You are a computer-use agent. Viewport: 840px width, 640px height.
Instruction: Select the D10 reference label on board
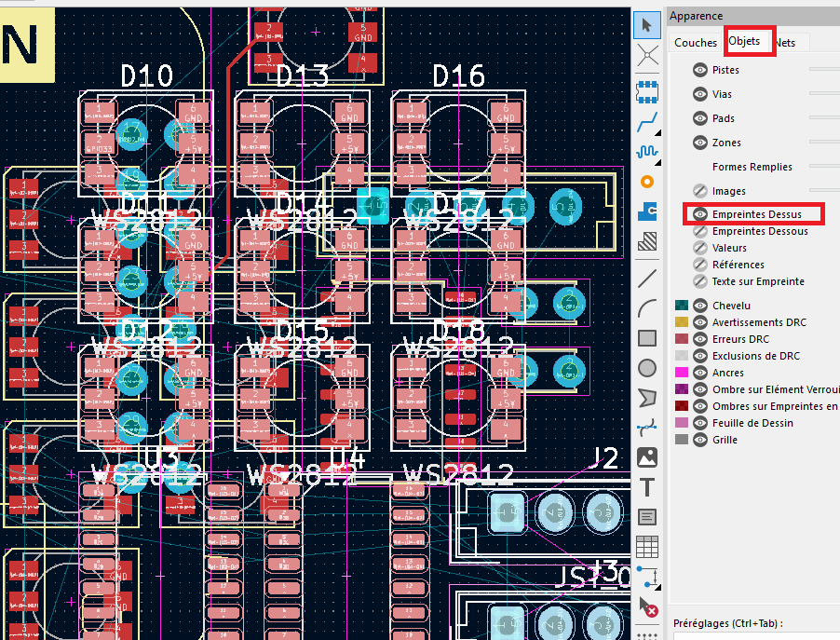[x=146, y=76]
